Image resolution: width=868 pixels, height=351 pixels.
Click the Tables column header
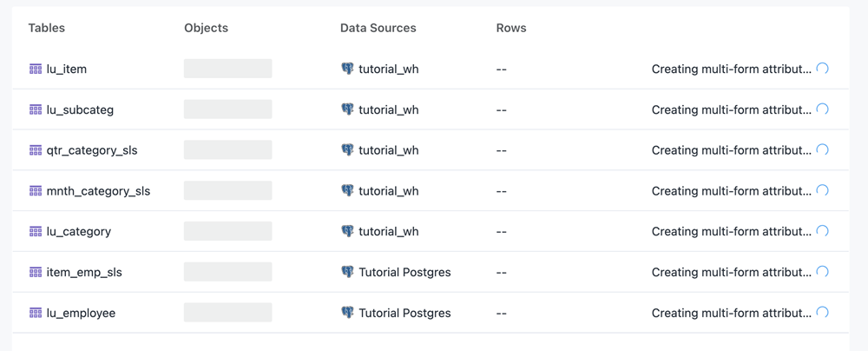[x=46, y=28]
